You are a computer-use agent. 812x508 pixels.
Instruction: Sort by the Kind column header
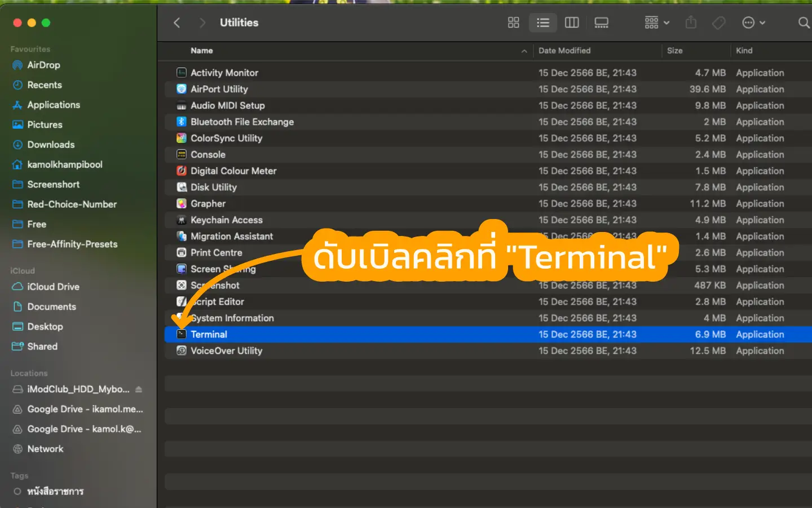click(x=744, y=51)
